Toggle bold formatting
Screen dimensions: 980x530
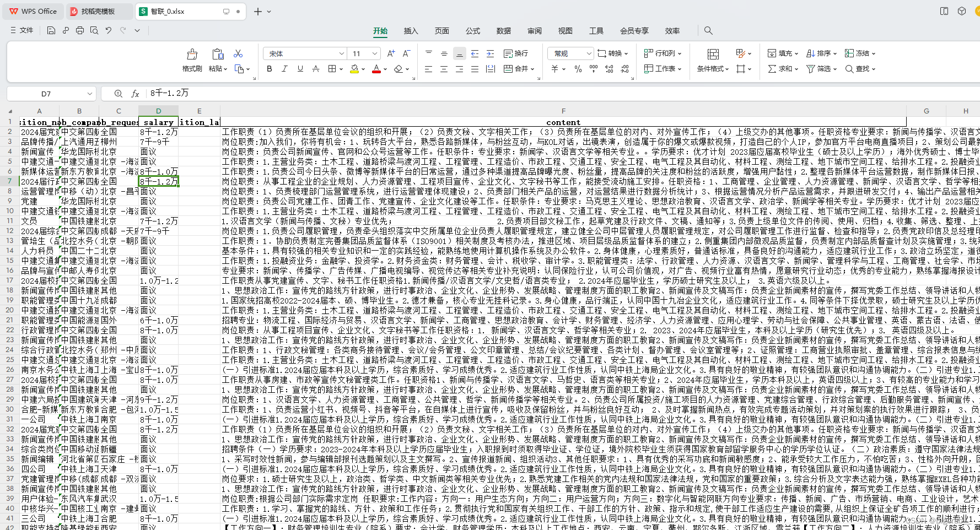pos(269,69)
